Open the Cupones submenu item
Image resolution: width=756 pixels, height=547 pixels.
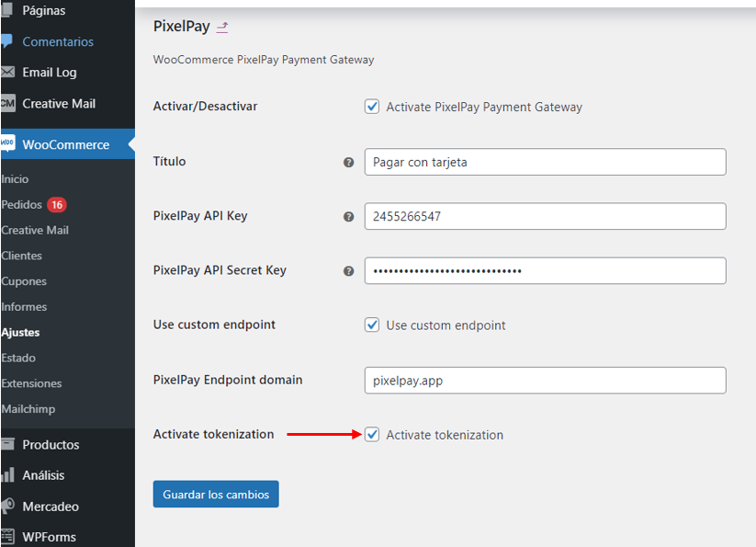pos(24,281)
